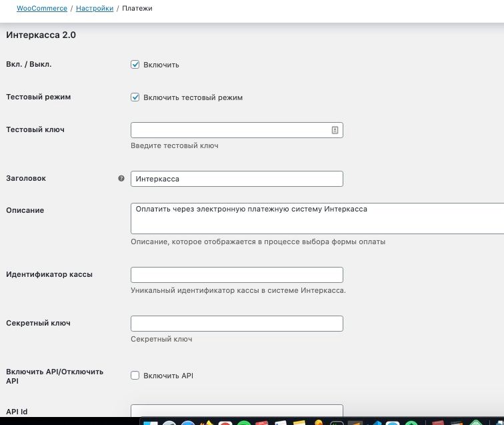Click the gray Секретный ключ hint below field
504x425 pixels.
(x=161, y=339)
